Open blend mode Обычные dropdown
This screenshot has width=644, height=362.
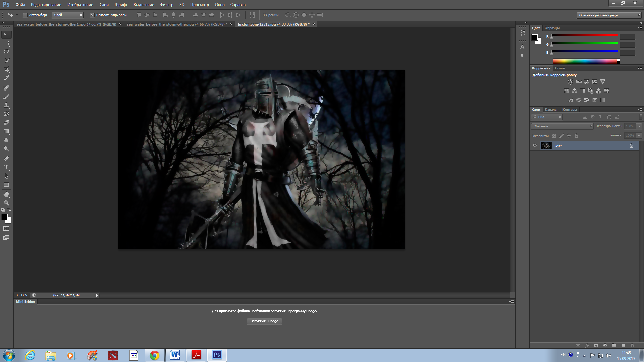point(562,126)
